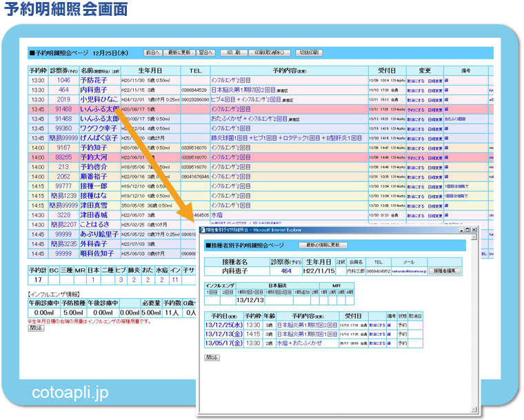524x420 pixels.
Task: Open patient name link 小児科ひなこ
Action: (x=99, y=99)
